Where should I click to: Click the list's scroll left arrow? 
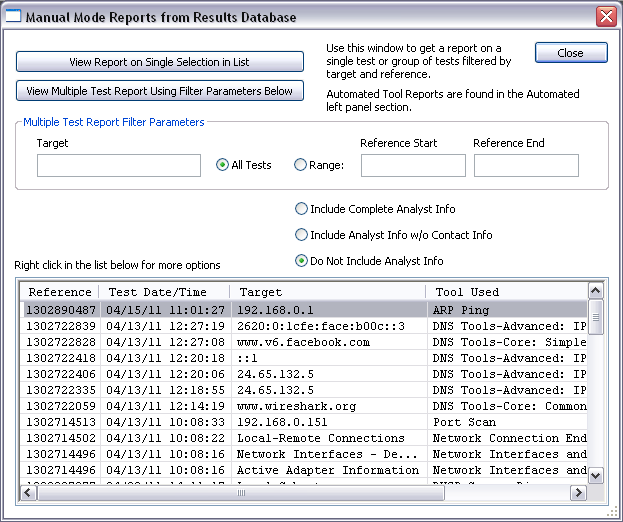(28, 493)
